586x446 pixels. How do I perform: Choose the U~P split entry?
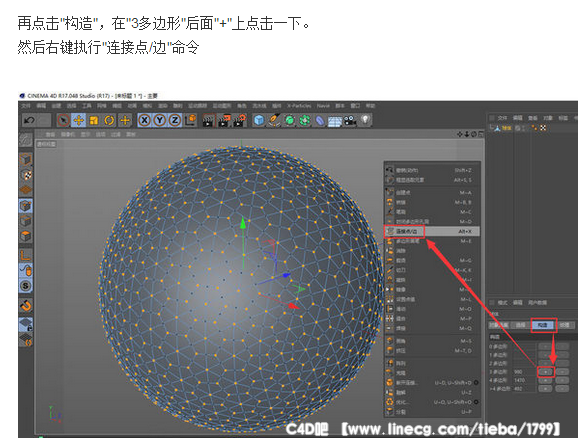click(x=432, y=412)
